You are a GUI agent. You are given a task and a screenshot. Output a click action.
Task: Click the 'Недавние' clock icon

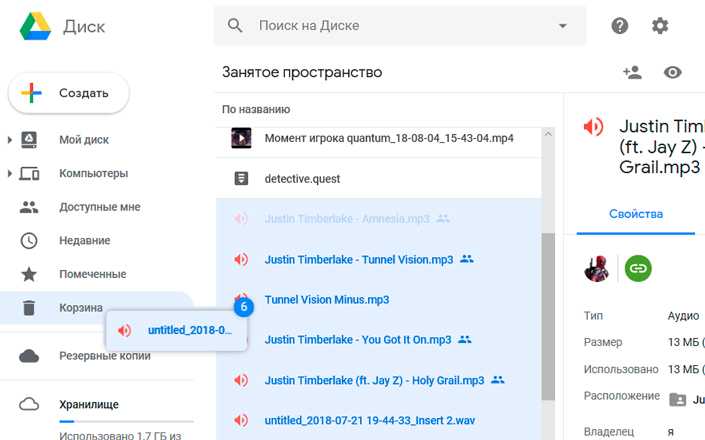(x=29, y=241)
